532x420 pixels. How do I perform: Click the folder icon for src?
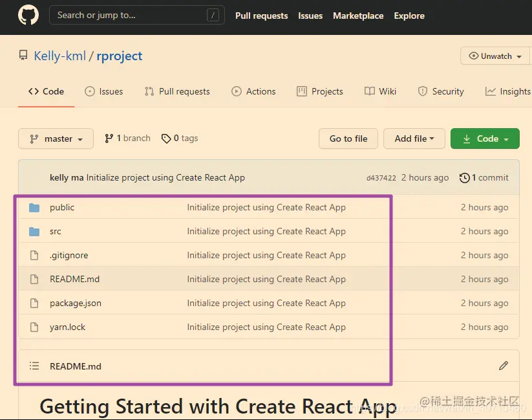[x=34, y=232]
